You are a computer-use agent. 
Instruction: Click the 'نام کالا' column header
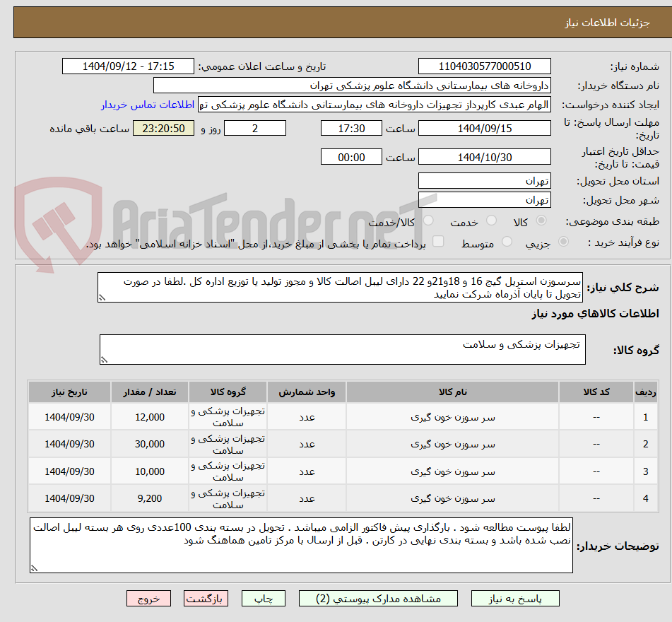(452, 392)
